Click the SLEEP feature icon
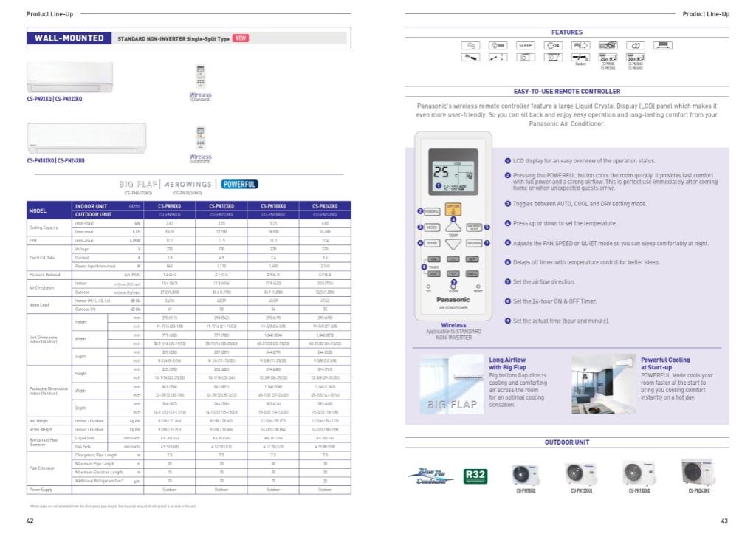 pyautogui.click(x=525, y=45)
